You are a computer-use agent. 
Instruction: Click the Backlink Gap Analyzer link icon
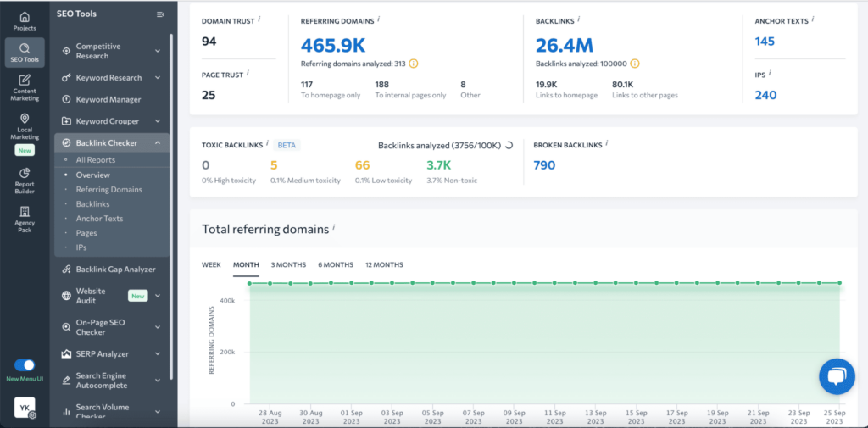(x=66, y=270)
